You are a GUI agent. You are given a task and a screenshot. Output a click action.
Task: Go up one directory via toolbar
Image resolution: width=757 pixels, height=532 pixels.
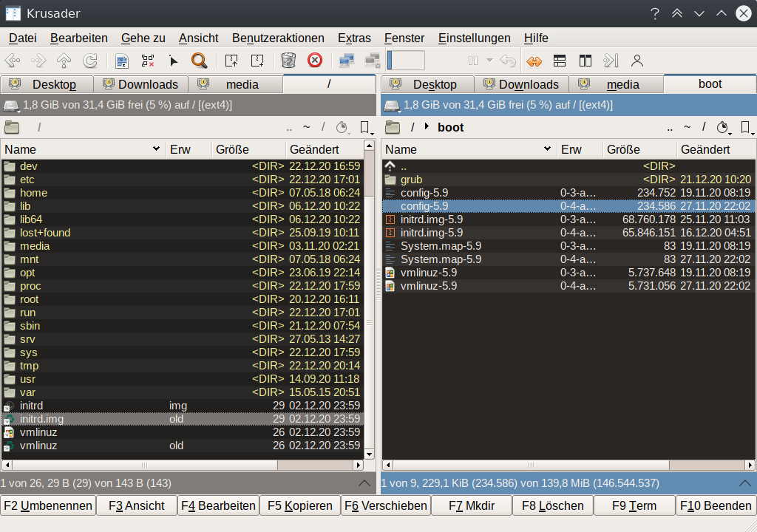click(64, 61)
